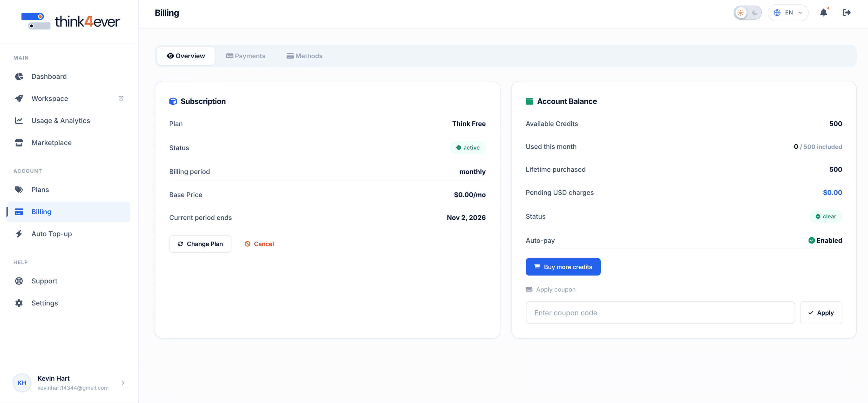868x403 pixels.
Task: Click the active status badge
Action: click(468, 148)
